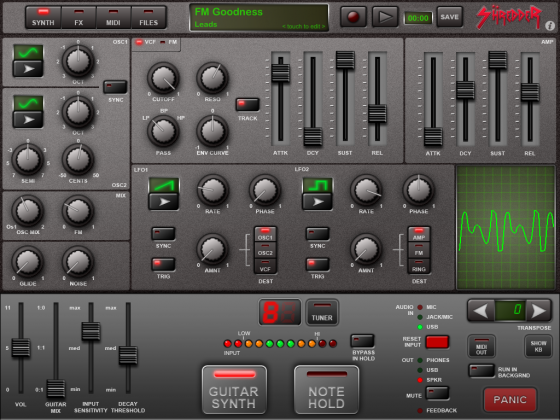Decrease transpose with the left arrow
The image size is (560, 420).
481,311
